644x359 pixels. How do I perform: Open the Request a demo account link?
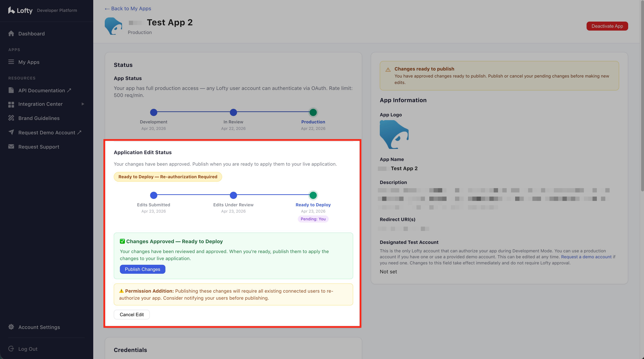pos(586,257)
